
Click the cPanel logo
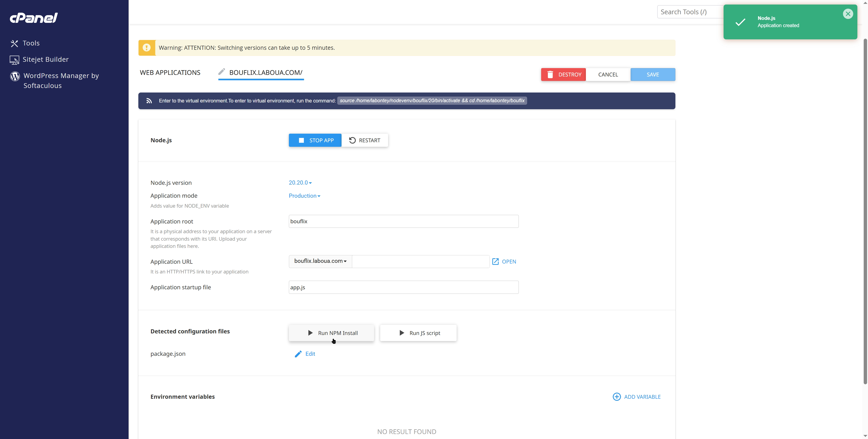(34, 18)
